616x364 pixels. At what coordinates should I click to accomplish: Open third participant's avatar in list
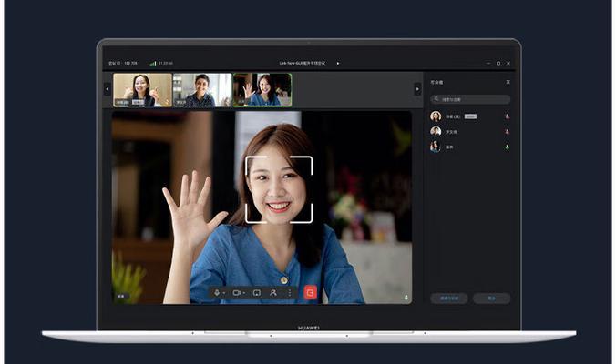click(436, 147)
